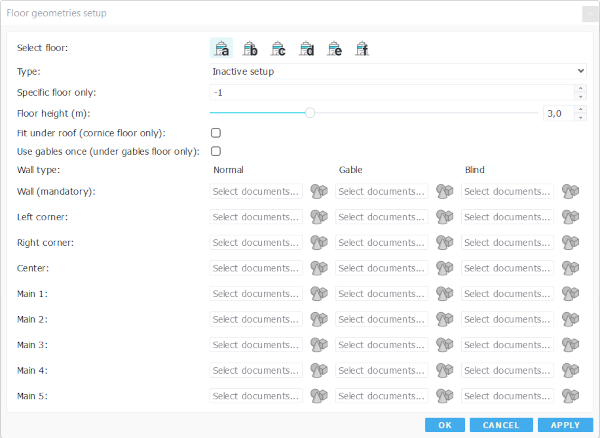Viewport: 600px width, 438px height.
Task: Click Right corner Blind documents field
Action: (507, 243)
